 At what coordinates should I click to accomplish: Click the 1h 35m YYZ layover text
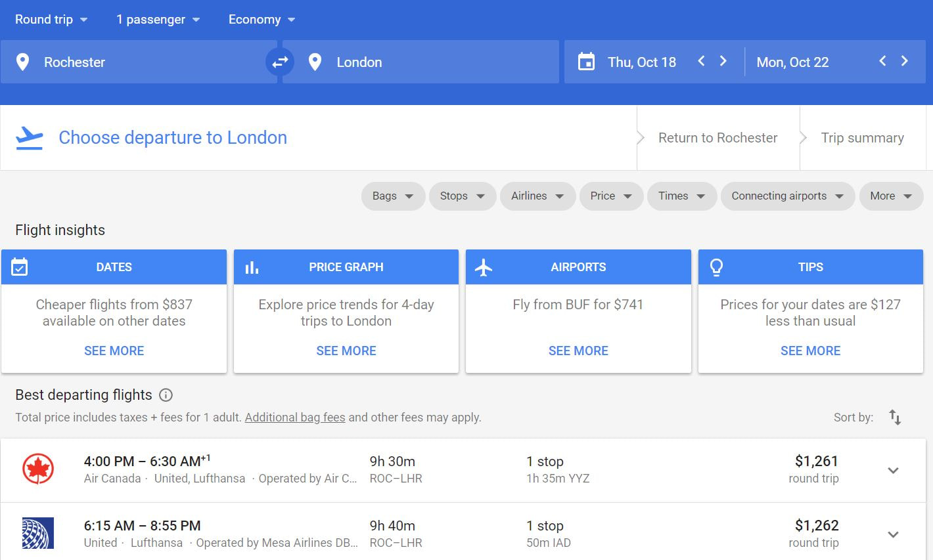pos(558,479)
